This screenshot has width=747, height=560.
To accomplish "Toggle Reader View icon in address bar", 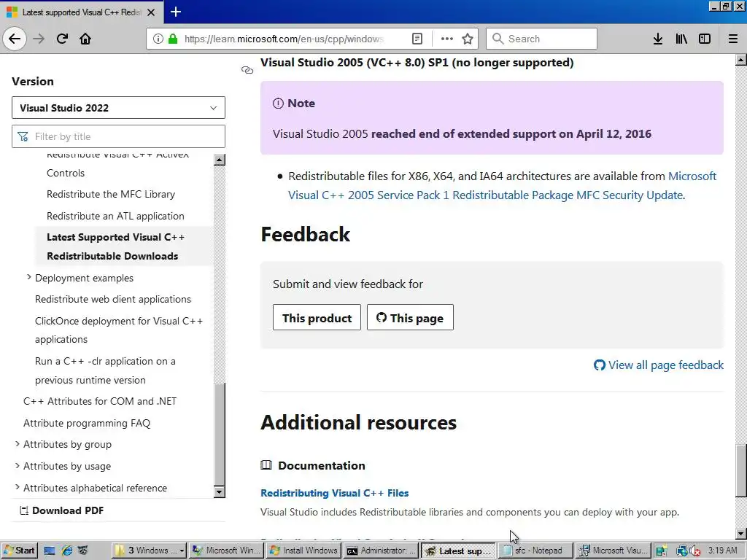I will (x=417, y=39).
